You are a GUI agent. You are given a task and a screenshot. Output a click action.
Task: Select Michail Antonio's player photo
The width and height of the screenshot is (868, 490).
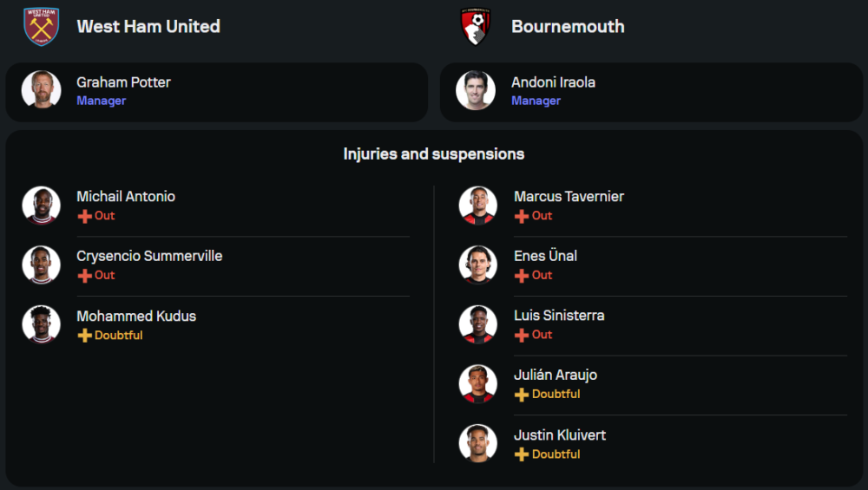click(x=41, y=206)
